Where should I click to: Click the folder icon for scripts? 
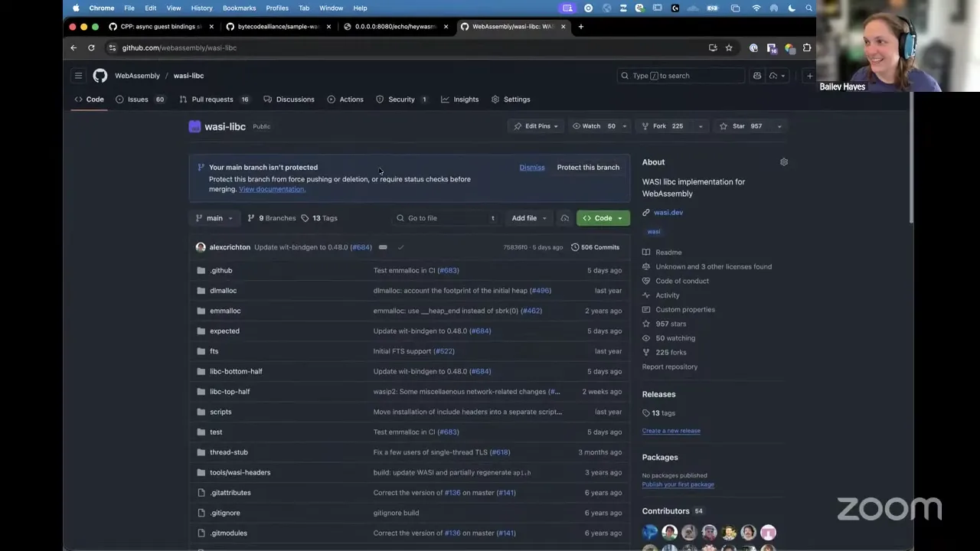point(201,412)
